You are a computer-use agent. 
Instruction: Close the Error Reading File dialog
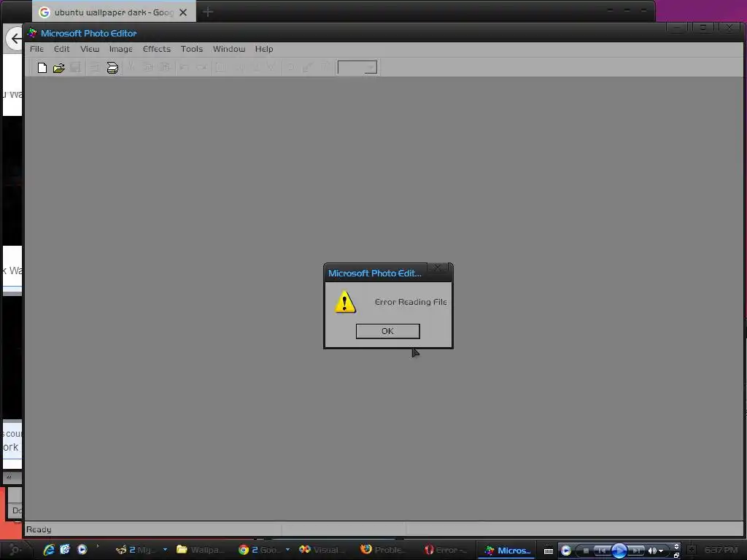pos(438,268)
